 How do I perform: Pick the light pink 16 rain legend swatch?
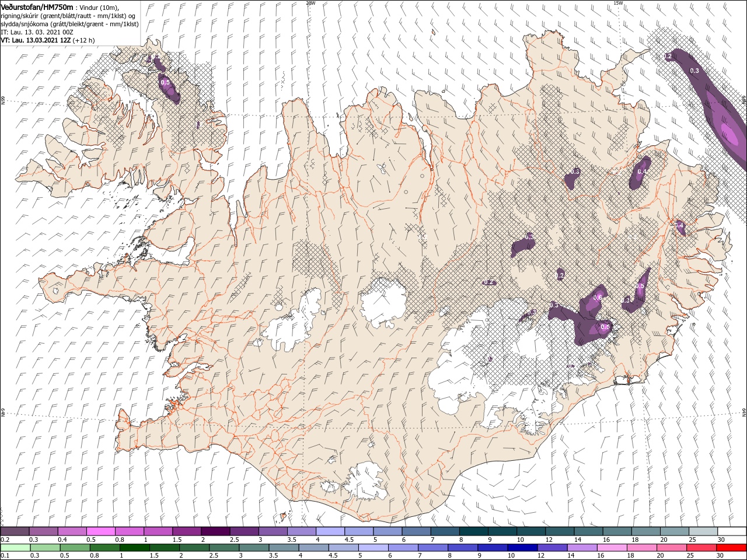tap(612, 548)
